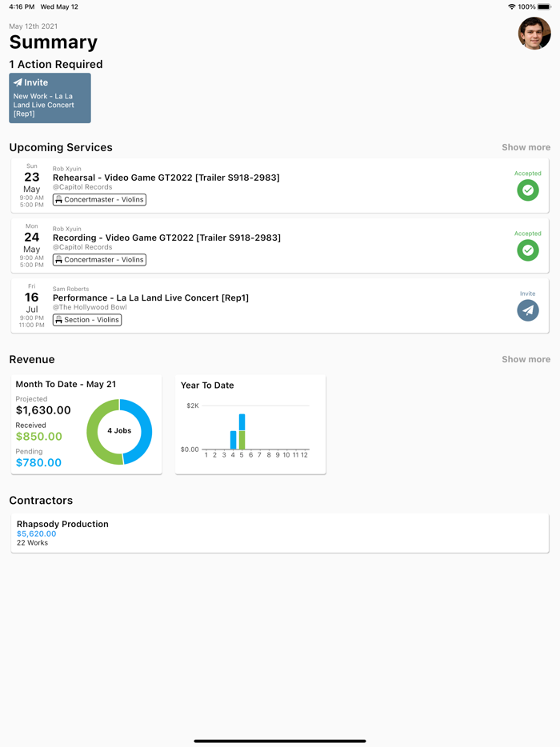Select the 23 May date on Rehearsal

(31, 182)
